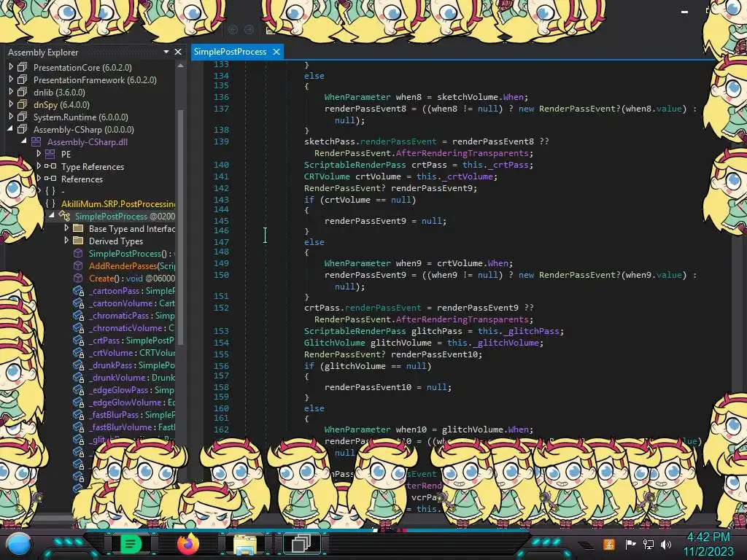Close the SimplePostProcess tab
Image resolution: width=747 pixels, height=560 pixels.
[x=276, y=52]
